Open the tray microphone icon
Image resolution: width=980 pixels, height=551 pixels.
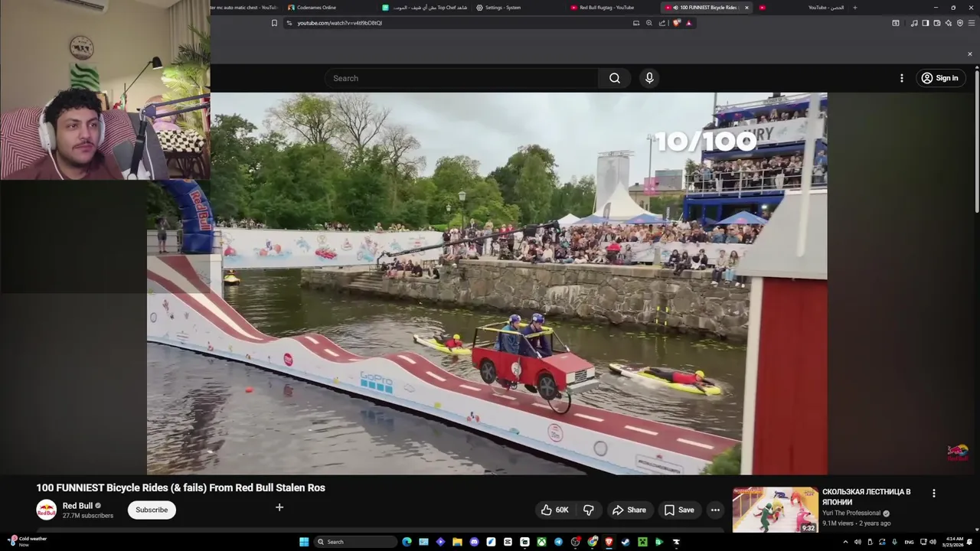pyautogui.click(x=894, y=542)
